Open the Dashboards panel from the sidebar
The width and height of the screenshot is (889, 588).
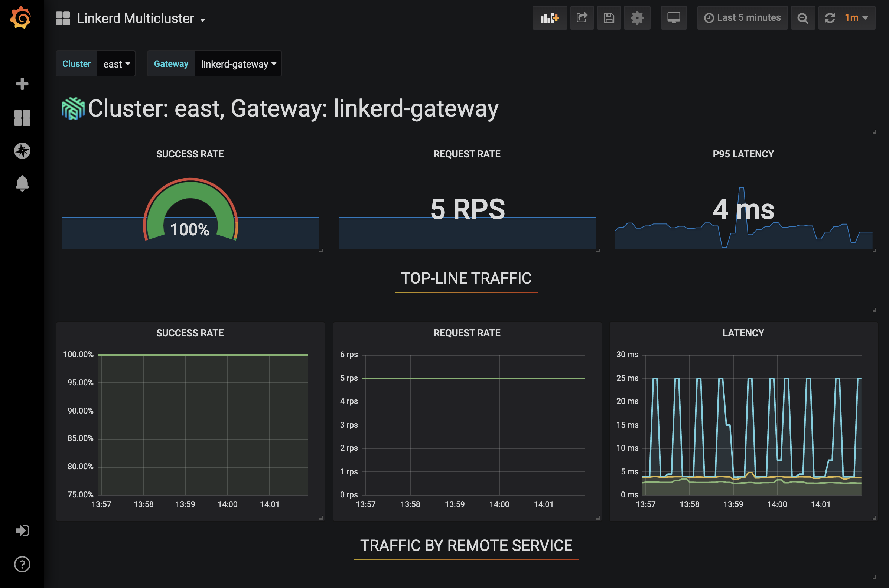coord(22,118)
